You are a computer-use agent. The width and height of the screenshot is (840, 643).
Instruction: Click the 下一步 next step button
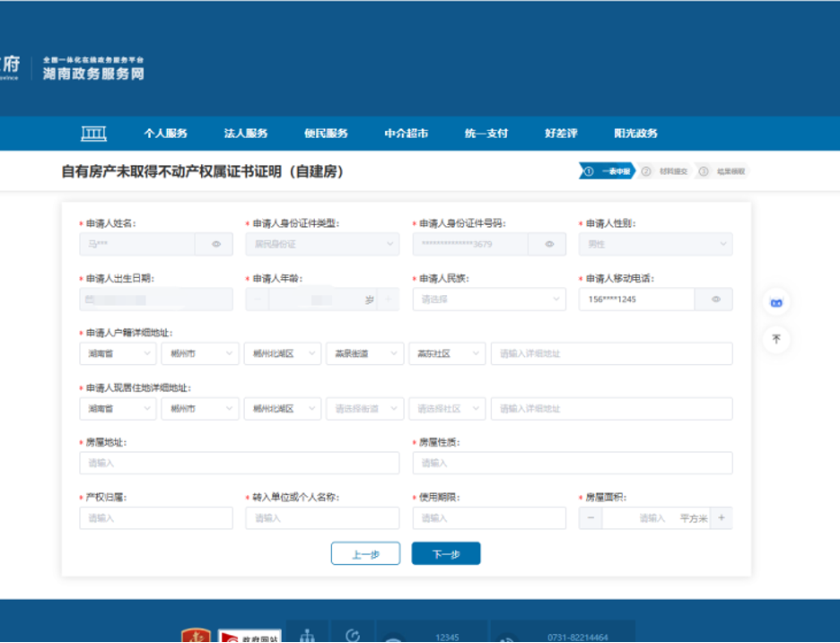click(445, 553)
